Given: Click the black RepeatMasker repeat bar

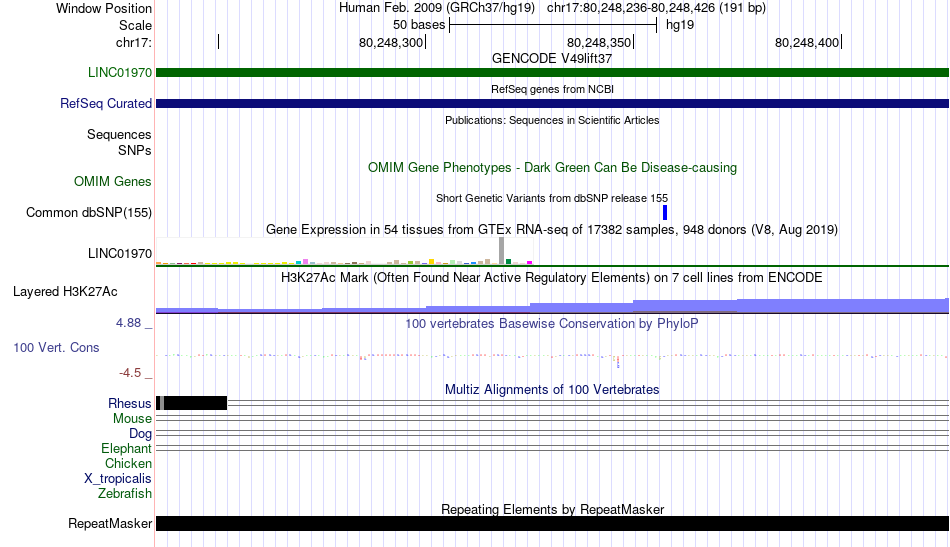Looking at the screenshot, I should tap(552, 523).
